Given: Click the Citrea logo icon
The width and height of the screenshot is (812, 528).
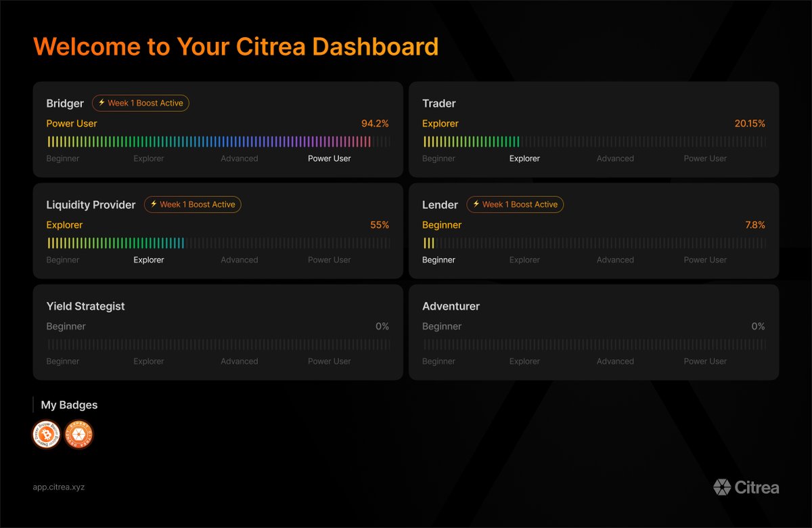Looking at the screenshot, I should click(721, 487).
